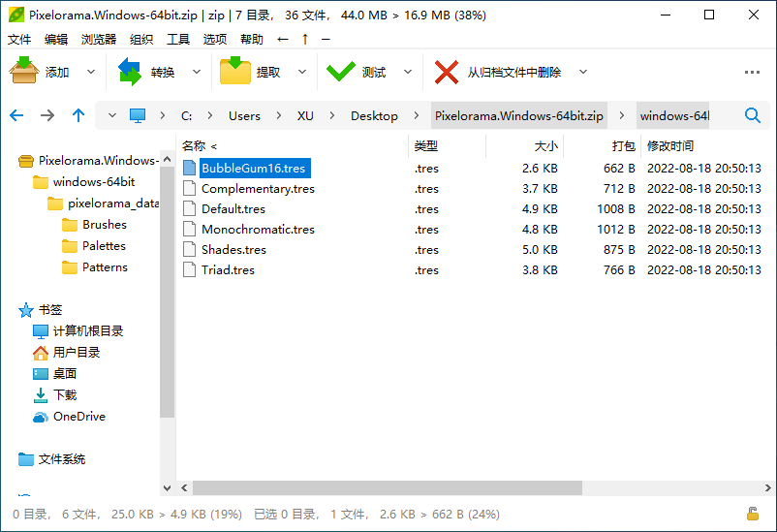Click the red X delete from archive icon
The width and height of the screenshot is (777, 532).
click(447, 72)
